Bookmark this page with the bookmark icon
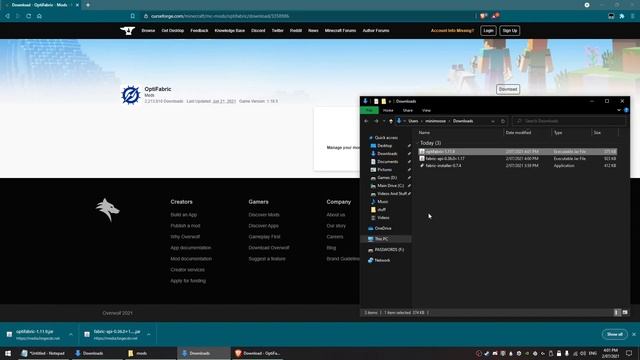 pyautogui.click(x=133, y=16)
